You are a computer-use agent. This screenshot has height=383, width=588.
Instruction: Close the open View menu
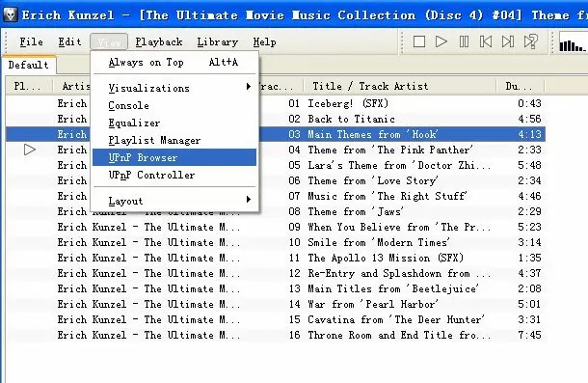(109, 41)
